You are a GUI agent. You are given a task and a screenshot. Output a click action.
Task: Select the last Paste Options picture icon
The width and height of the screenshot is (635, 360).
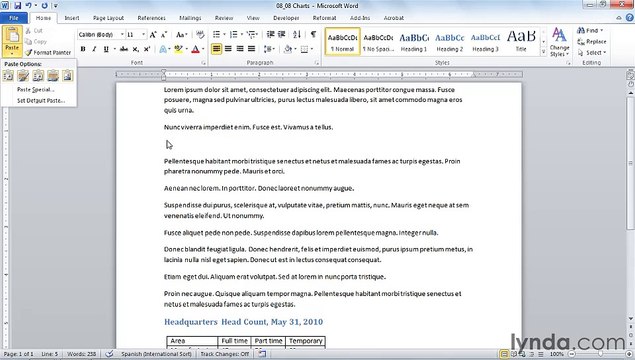[68, 76]
